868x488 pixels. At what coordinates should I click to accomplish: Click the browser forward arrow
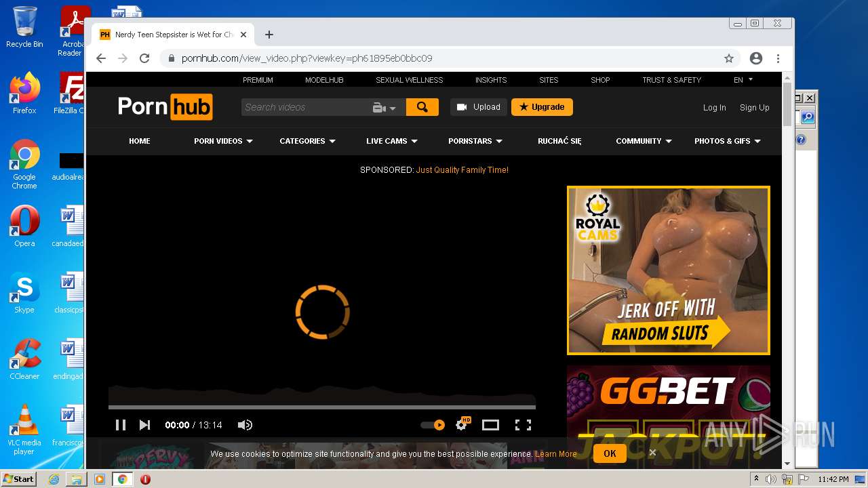(x=123, y=58)
